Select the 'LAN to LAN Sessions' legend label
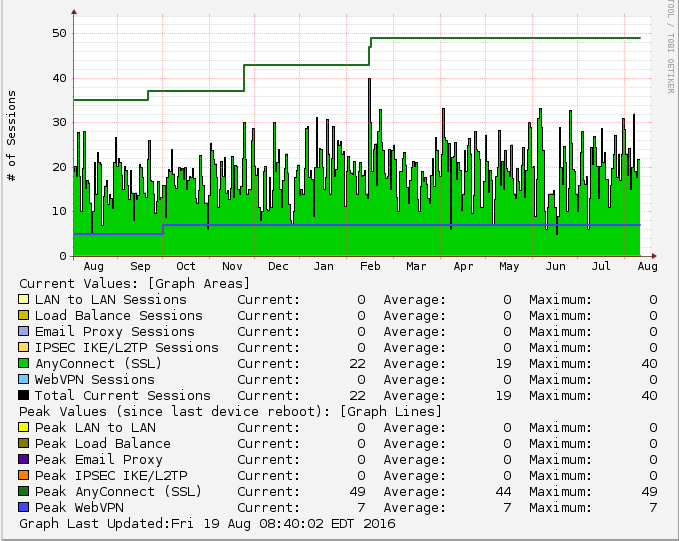 (x=111, y=300)
